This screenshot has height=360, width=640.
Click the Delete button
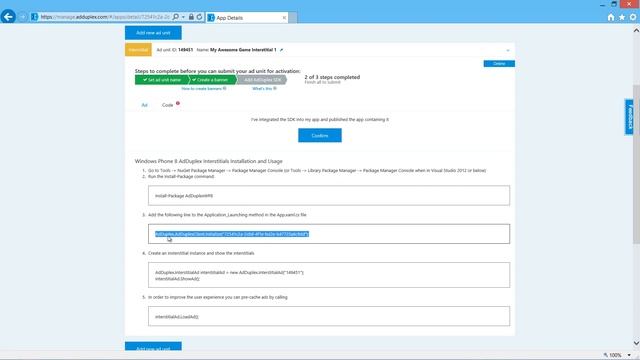(499, 64)
